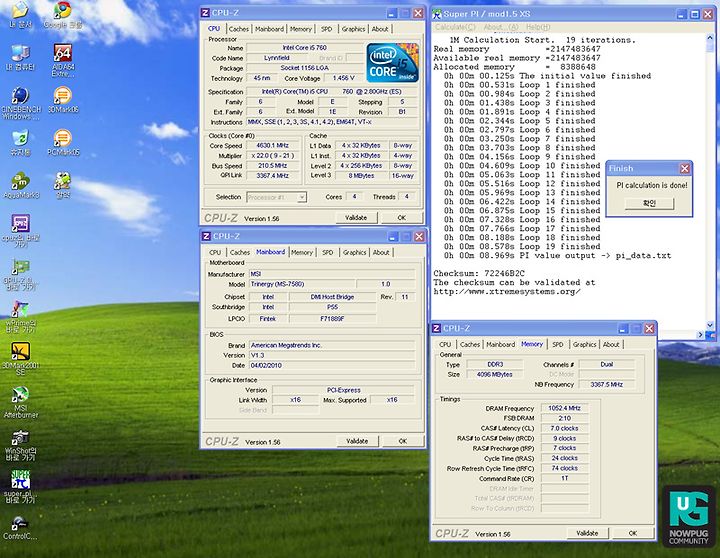Click the BIOS date 04/02/2010 field

coord(332,366)
